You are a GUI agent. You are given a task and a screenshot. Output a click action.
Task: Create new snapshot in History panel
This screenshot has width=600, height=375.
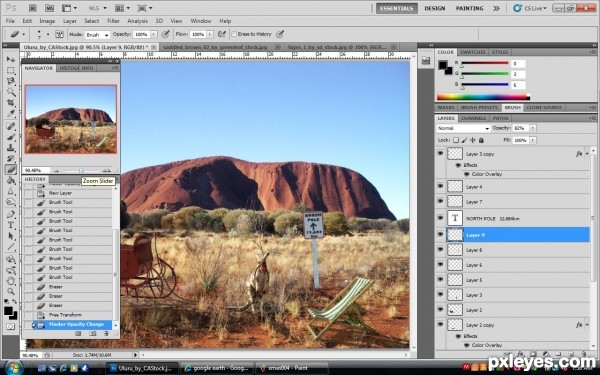coord(92,334)
